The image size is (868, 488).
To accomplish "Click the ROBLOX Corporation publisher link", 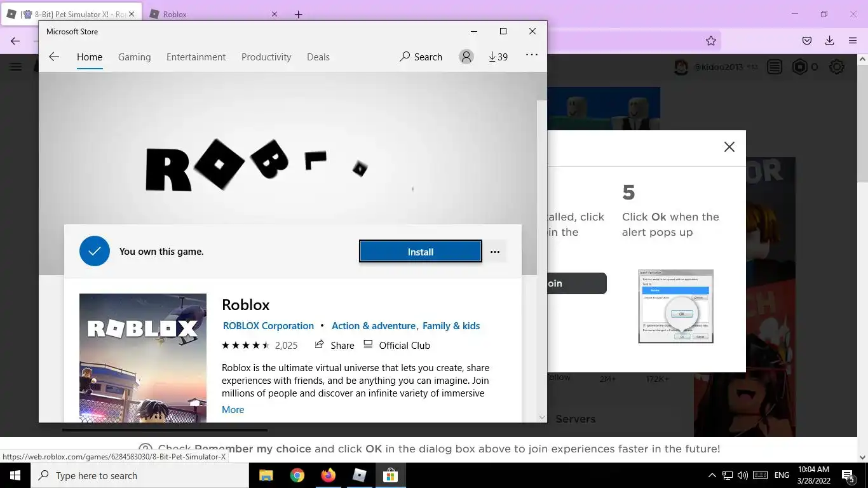I will pyautogui.click(x=268, y=325).
